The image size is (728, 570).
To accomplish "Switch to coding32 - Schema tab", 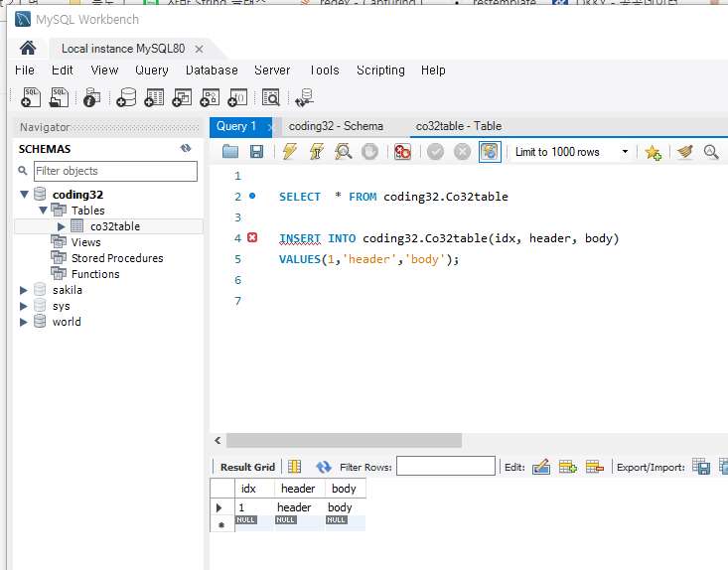I will click(336, 126).
